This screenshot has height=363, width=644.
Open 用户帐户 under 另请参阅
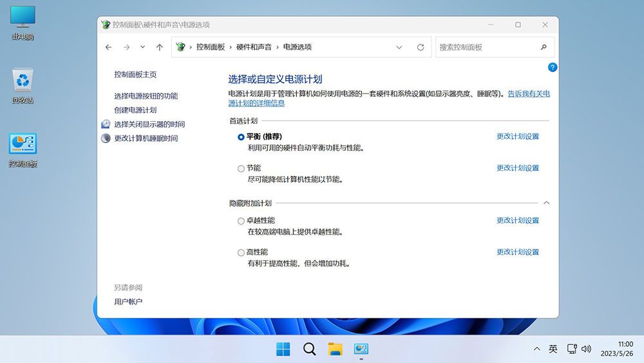pyautogui.click(x=128, y=302)
